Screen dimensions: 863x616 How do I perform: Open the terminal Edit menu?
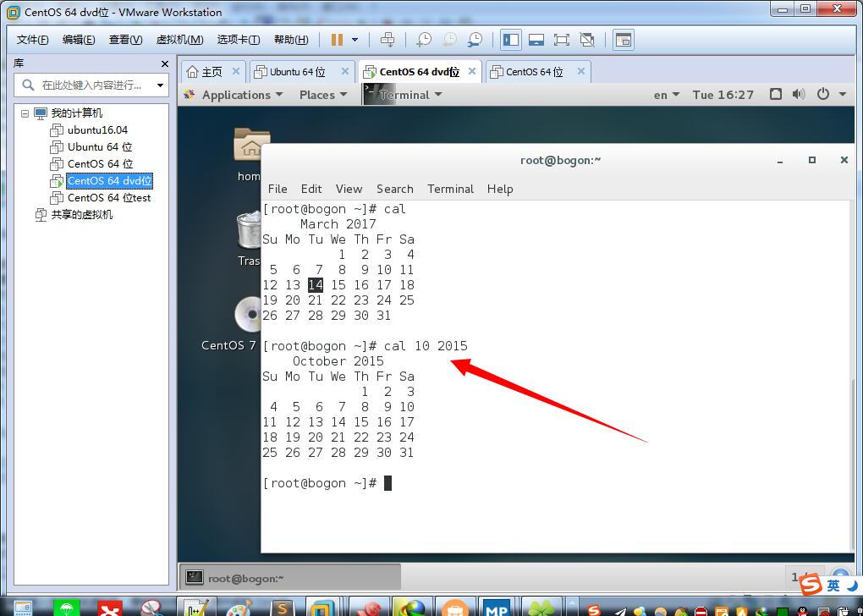point(311,189)
